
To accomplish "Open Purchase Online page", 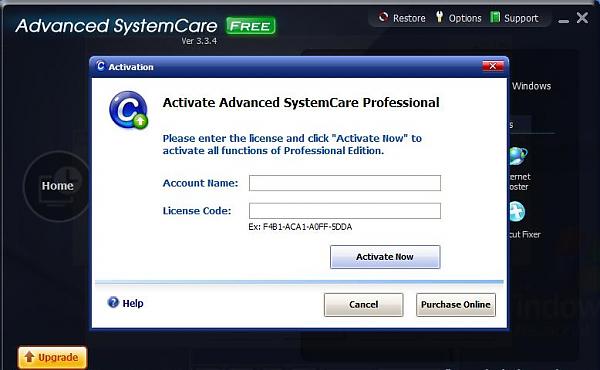I will pos(456,305).
